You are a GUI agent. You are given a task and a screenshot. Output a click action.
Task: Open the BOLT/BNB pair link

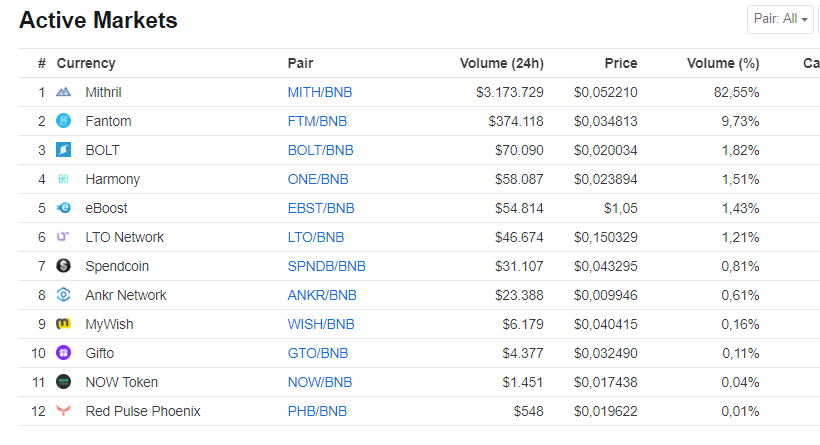tap(321, 150)
